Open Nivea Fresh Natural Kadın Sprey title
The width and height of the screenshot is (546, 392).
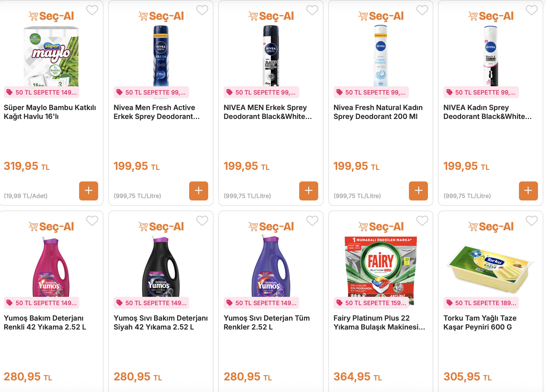click(378, 112)
